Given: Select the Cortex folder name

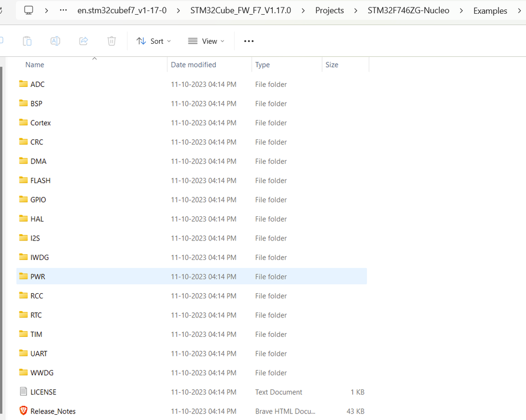Looking at the screenshot, I should point(41,123).
